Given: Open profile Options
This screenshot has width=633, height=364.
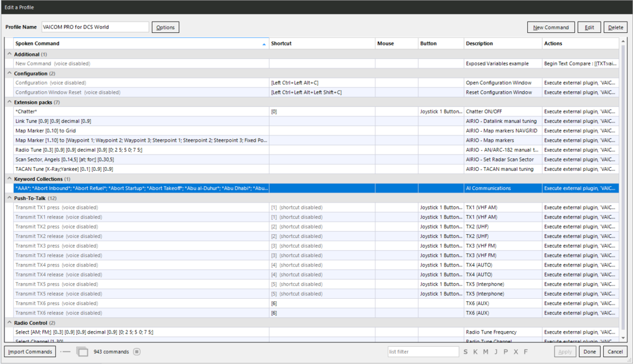Looking at the screenshot, I should [x=165, y=27].
